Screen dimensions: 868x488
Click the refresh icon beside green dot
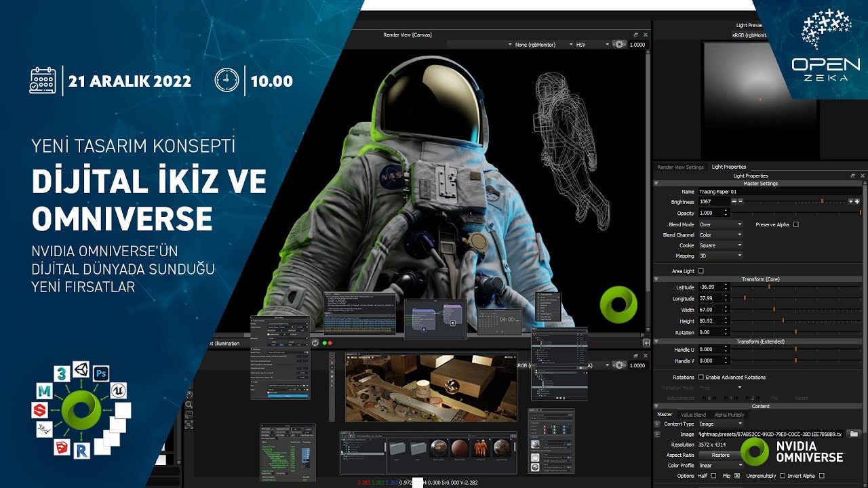[315, 343]
